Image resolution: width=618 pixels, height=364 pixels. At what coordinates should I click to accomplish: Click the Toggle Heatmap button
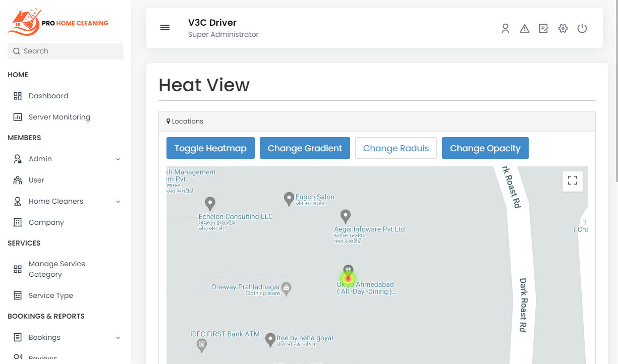pos(210,148)
